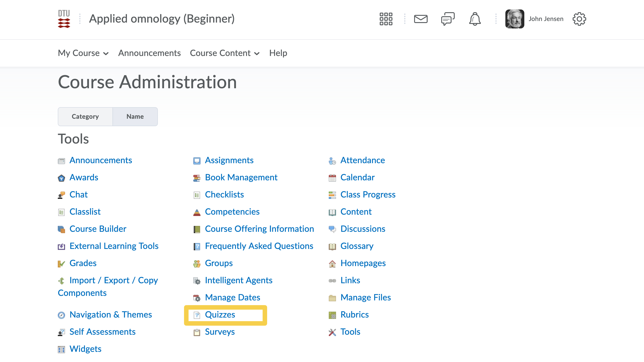Click the Calendar tool icon
This screenshot has height=362, width=644.
(332, 178)
